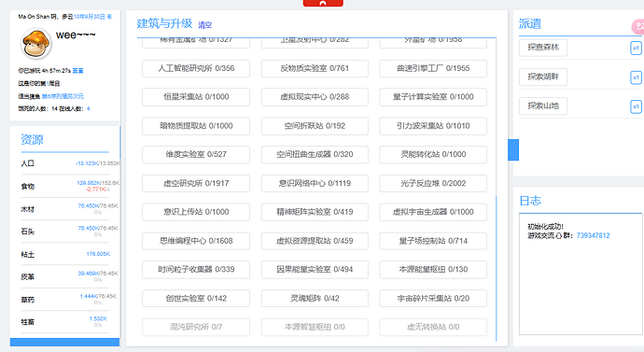The image size is (644, 352).
Task: Toggle the x1 multiplier beside 探索山地
Action: [636, 106]
